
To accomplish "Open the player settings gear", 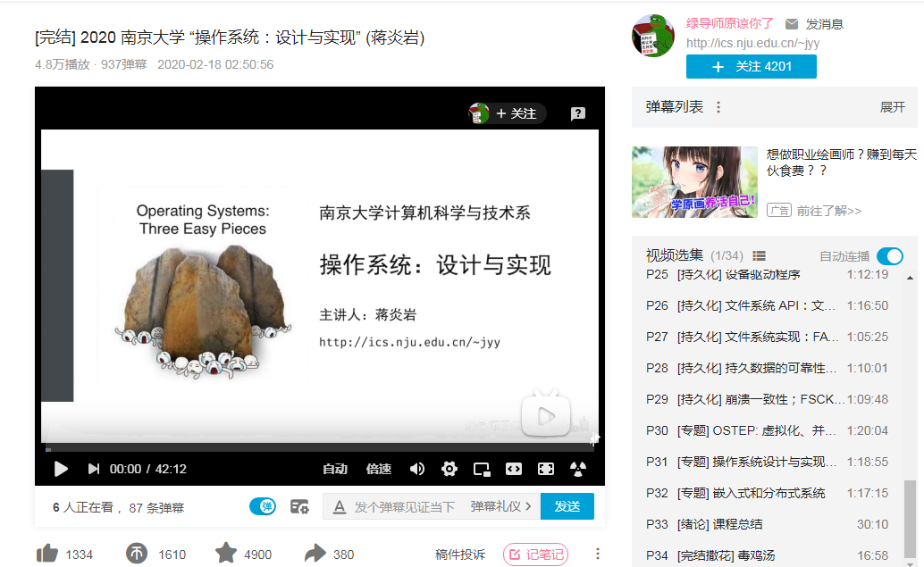I will tap(449, 468).
